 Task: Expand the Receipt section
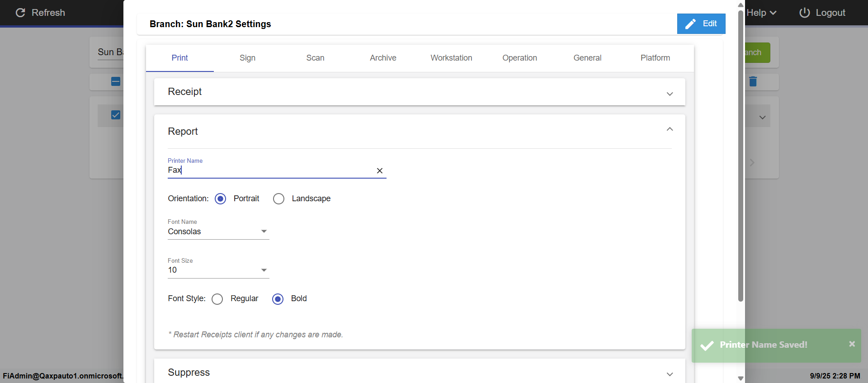coord(670,94)
